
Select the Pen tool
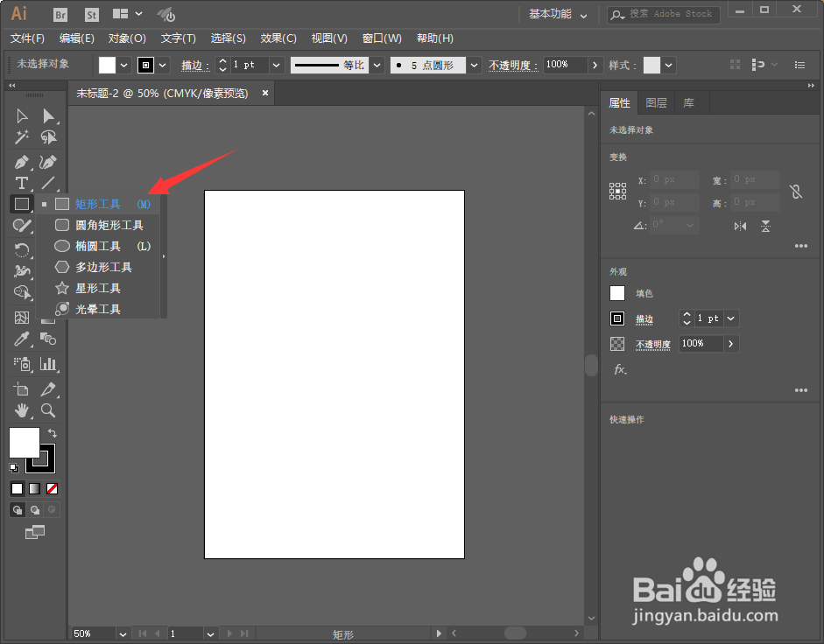pyautogui.click(x=22, y=162)
